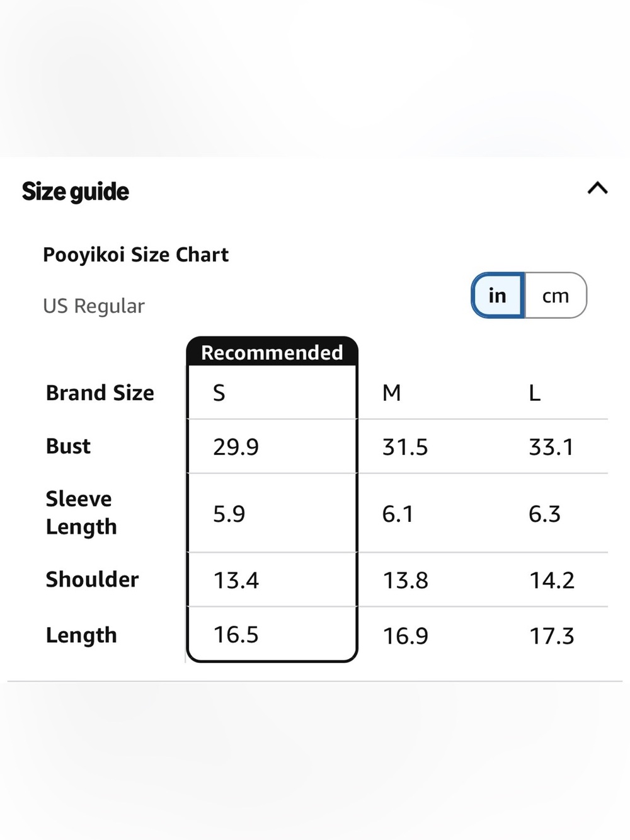Click the Size guide heading

click(x=76, y=192)
